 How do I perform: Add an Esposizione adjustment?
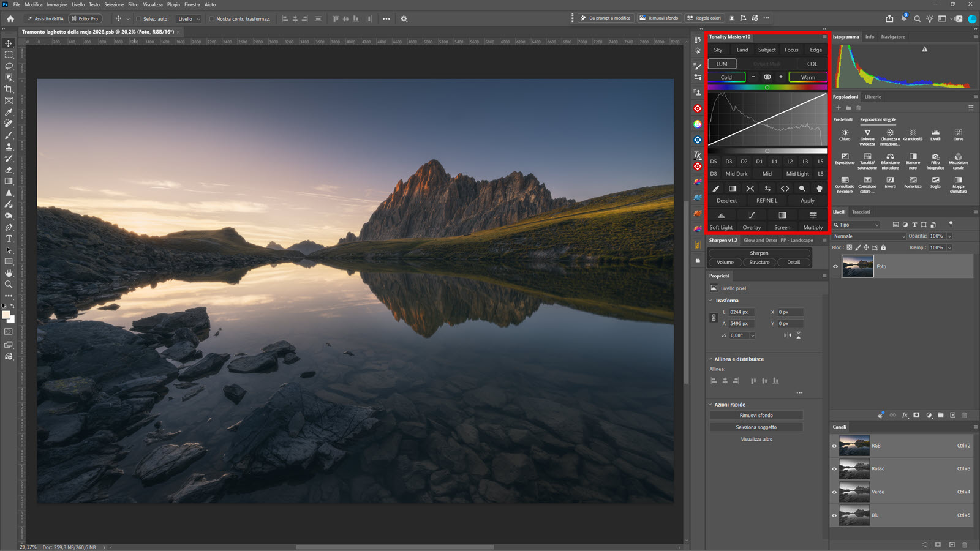pyautogui.click(x=845, y=159)
